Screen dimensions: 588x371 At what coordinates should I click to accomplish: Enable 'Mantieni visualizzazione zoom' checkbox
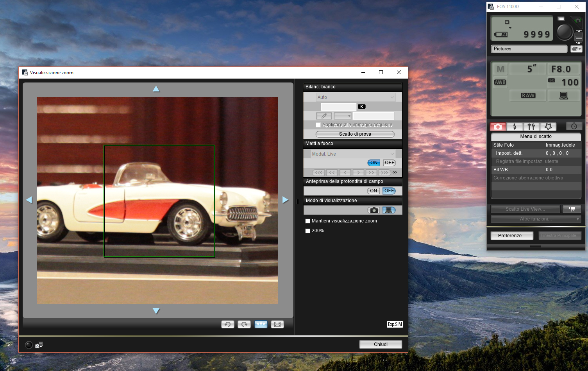coord(308,221)
